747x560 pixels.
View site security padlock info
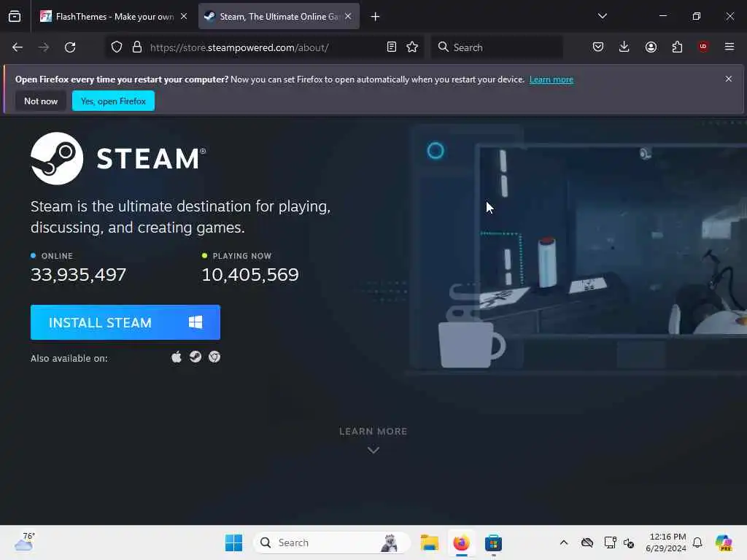click(137, 47)
